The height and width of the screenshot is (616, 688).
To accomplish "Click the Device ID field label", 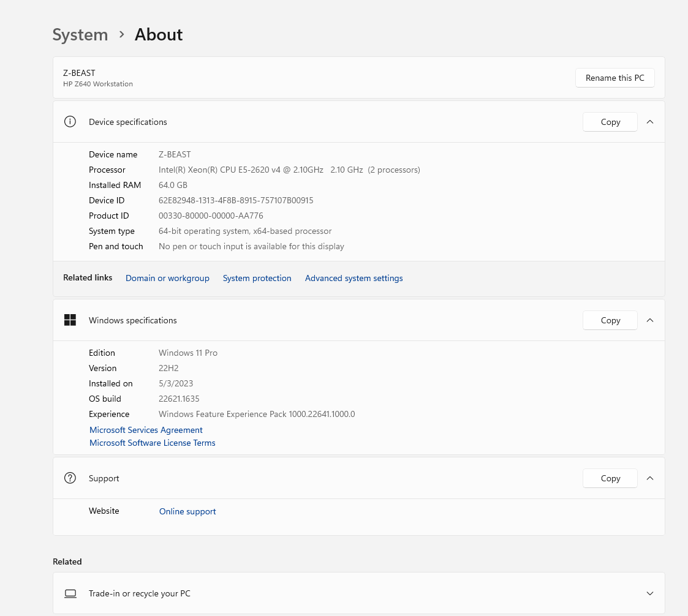I will click(x=106, y=200).
